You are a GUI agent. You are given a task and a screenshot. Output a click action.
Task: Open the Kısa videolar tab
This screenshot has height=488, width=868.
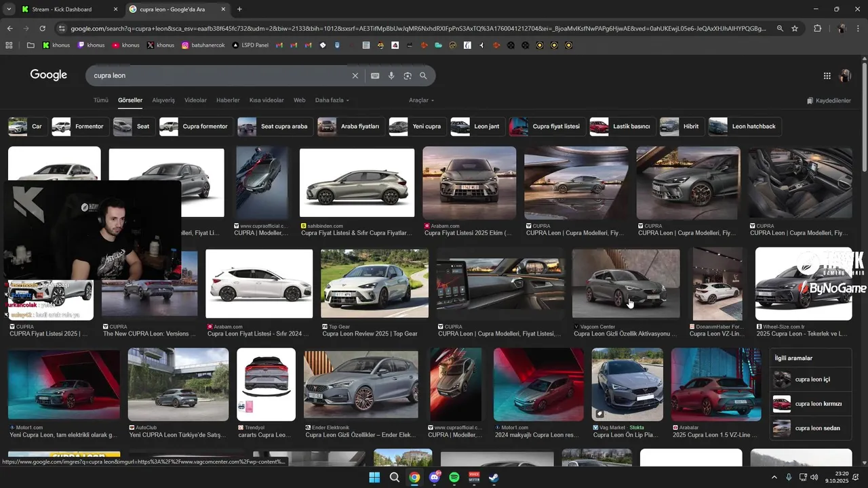267,100
